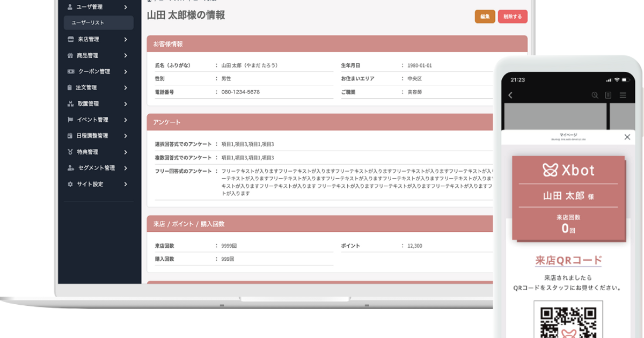
Task: Click the 来店 / ポイント / 購入回数 header
Action: (x=320, y=224)
